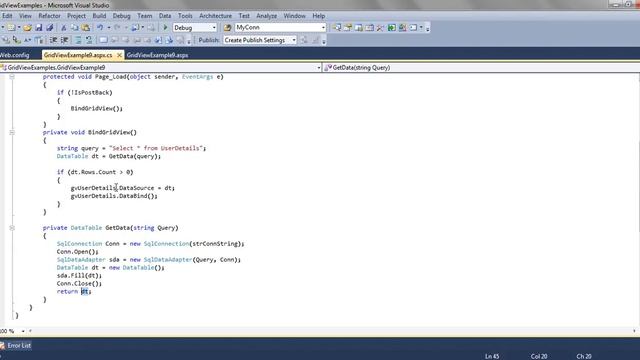This screenshot has width=640, height=360.
Task: Copy the selected code
Action: click(x=74, y=28)
